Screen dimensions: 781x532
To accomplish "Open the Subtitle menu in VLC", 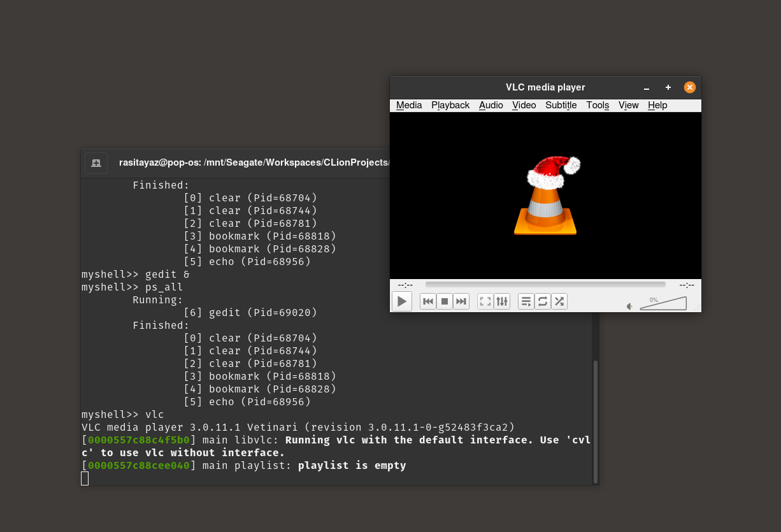I will click(x=561, y=105).
